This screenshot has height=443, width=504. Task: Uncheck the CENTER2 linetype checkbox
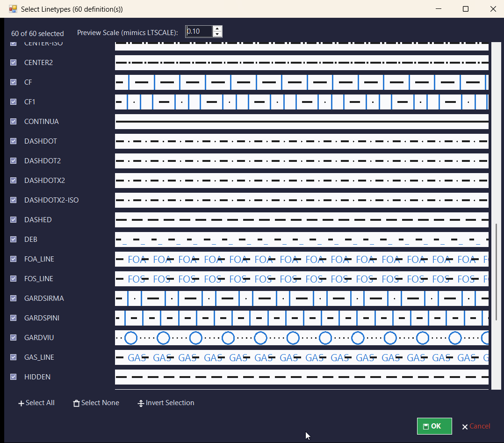(14, 62)
